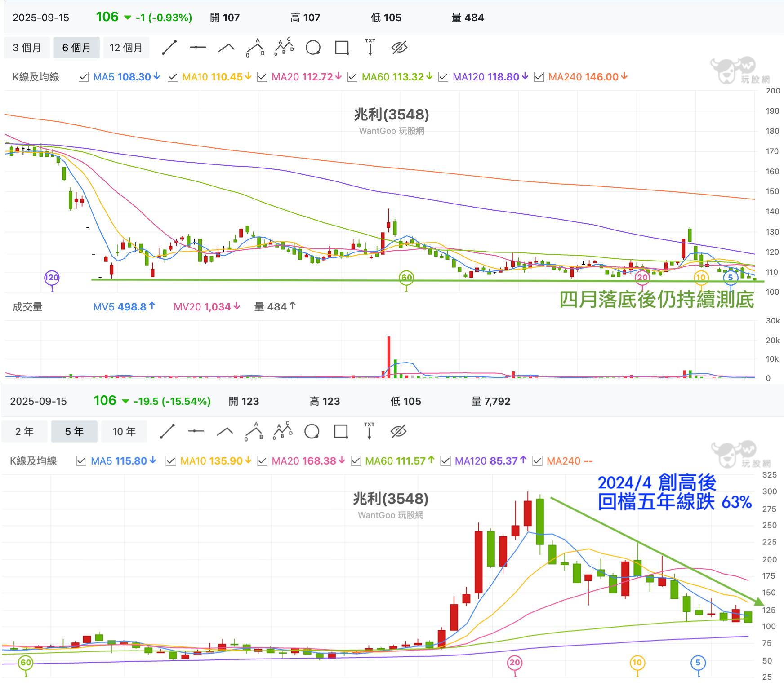The height and width of the screenshot is (686, 784).
Task: Pick the angle line tool in top toolbar
Action: pos(227,48)
